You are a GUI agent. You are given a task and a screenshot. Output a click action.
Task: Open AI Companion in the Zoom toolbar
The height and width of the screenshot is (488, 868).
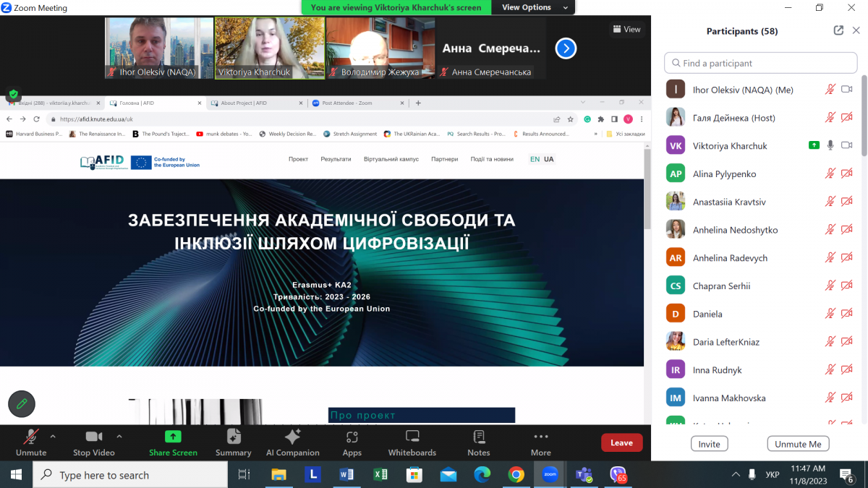[x=292, y=441]
